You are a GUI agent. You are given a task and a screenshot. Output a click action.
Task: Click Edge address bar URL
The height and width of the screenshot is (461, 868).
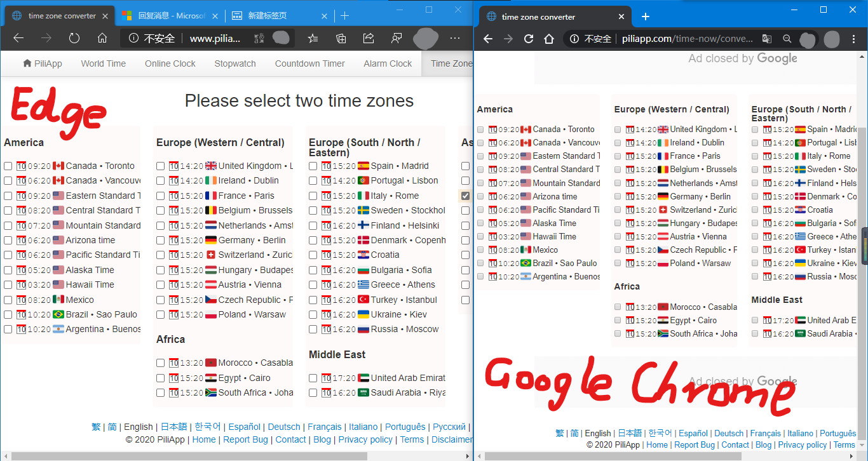[x=215, y=38]
